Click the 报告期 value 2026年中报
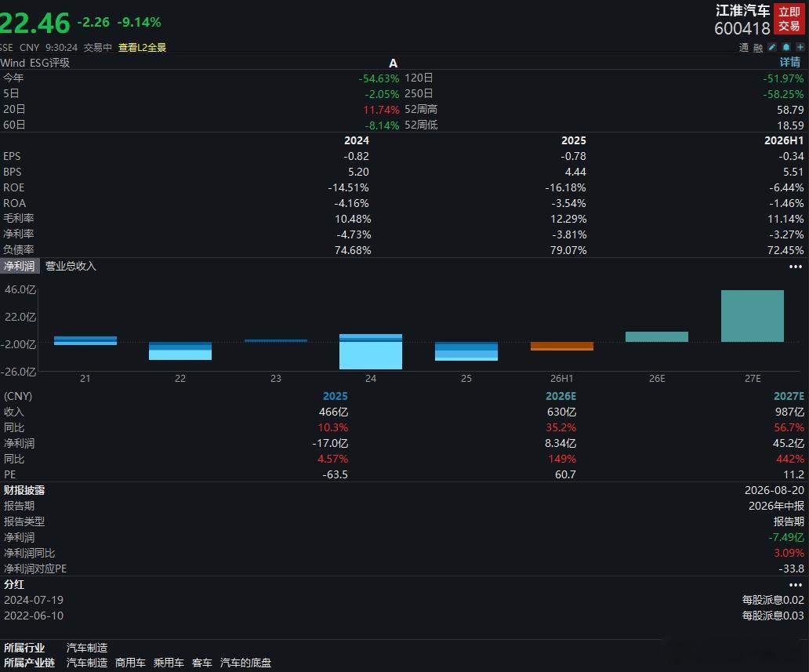The width and height of the screenshot is (809, 672). point(777,506)
